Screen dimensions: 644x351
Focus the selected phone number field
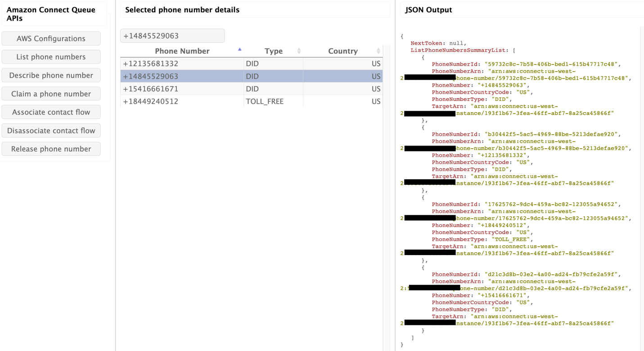click(172, 36)
